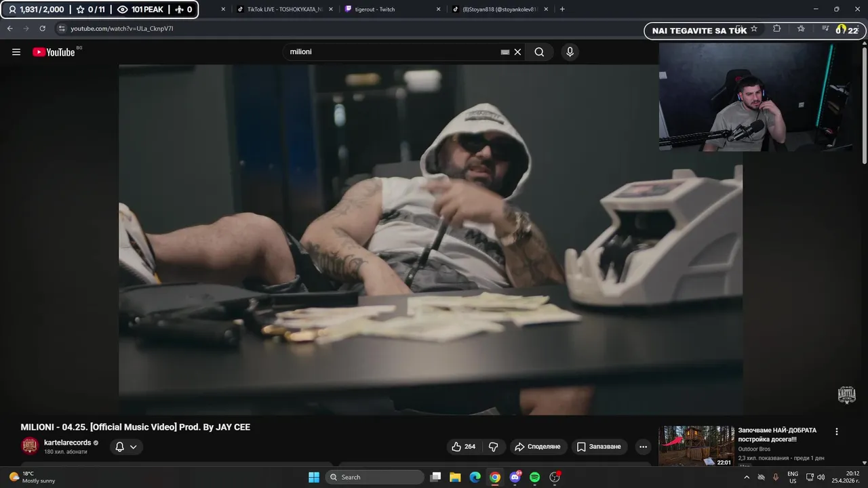
Task: Launch Microsoft Edge from taskbar
Action: click(x=475, y=477)
